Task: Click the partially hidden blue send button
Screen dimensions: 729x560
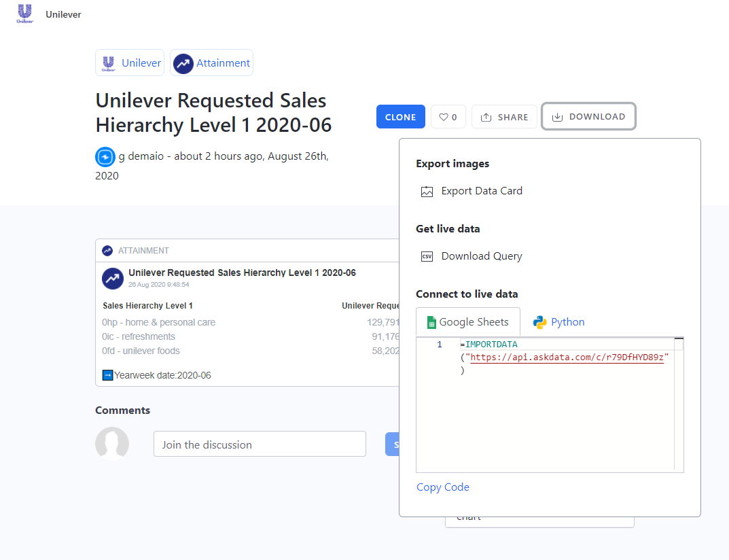Action: coord(393,444)
